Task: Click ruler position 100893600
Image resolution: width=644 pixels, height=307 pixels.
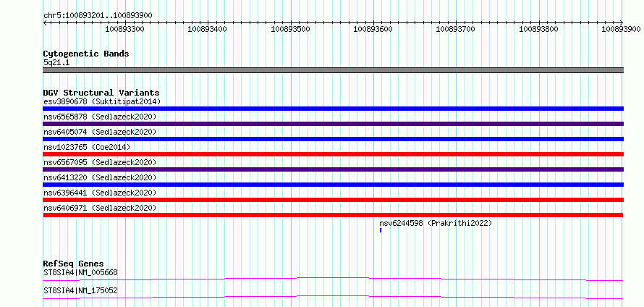Action: point(373,29)
